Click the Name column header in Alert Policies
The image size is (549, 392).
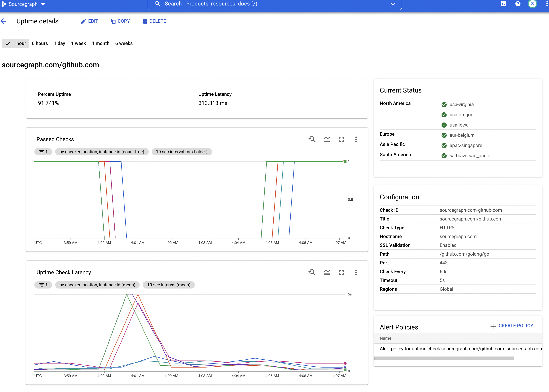tap(385, 338)
